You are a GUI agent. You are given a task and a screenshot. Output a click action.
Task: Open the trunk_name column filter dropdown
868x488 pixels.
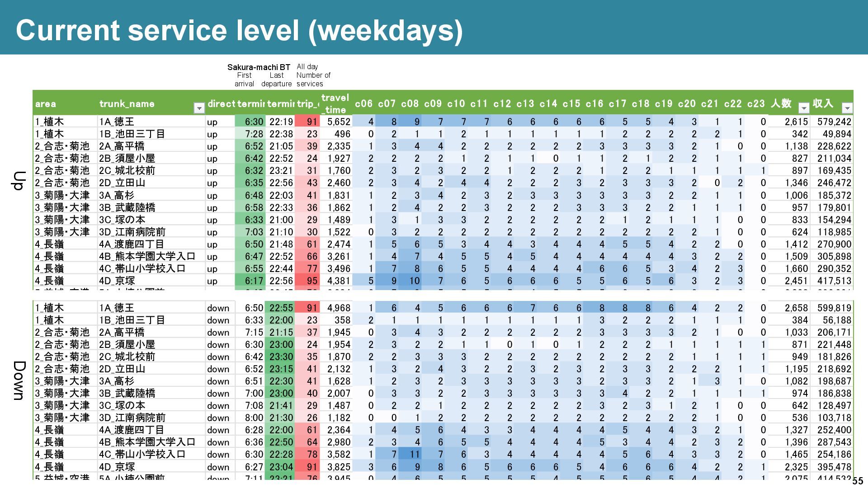coord(199,108)
